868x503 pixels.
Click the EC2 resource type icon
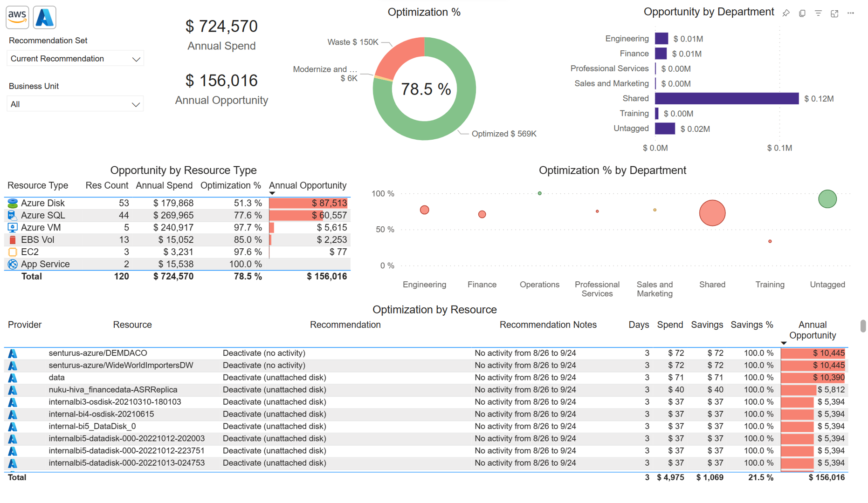(x=12, y=251)
